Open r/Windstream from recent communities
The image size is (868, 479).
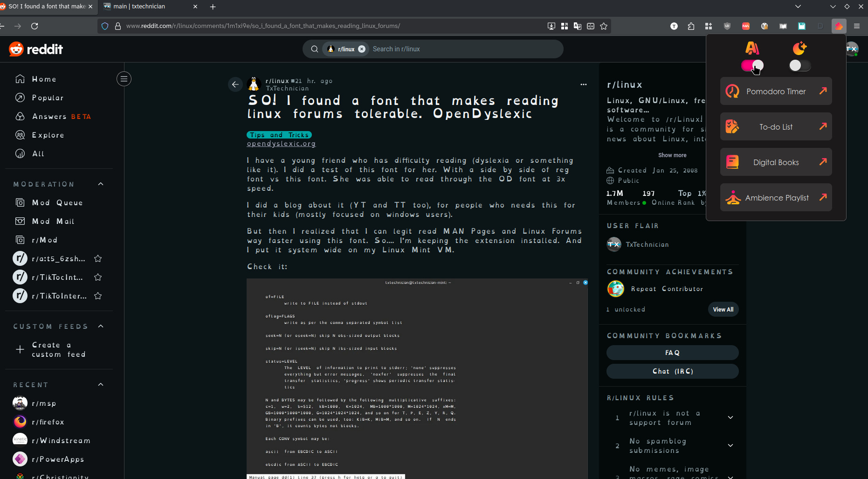point(59,440)
